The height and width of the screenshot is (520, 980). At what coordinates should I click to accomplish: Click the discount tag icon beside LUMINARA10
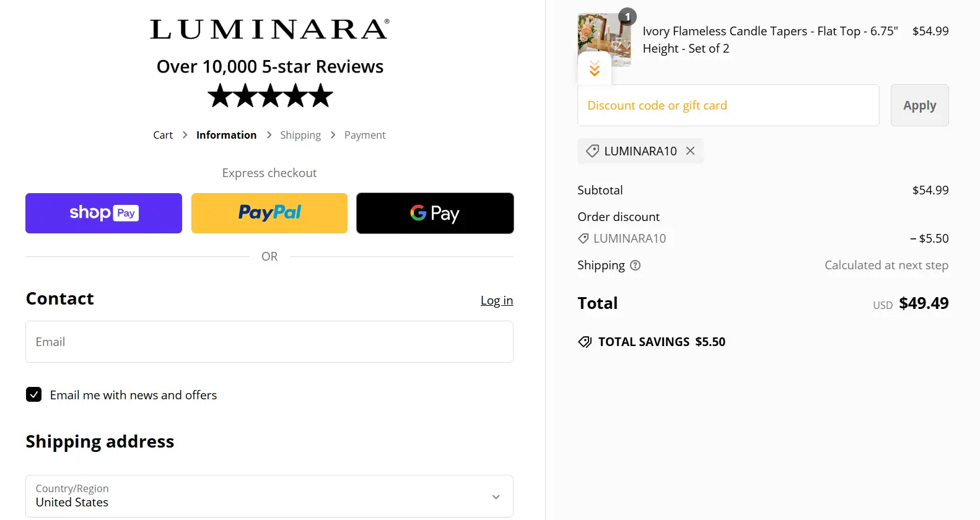[x=592, y=151]
